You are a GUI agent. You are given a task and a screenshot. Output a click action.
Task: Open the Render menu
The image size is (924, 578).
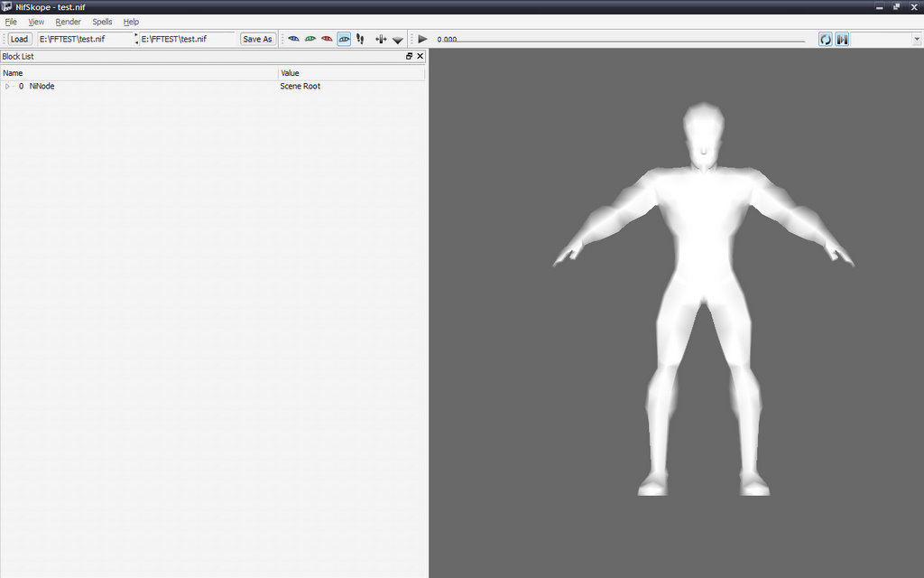coord(68,22)
